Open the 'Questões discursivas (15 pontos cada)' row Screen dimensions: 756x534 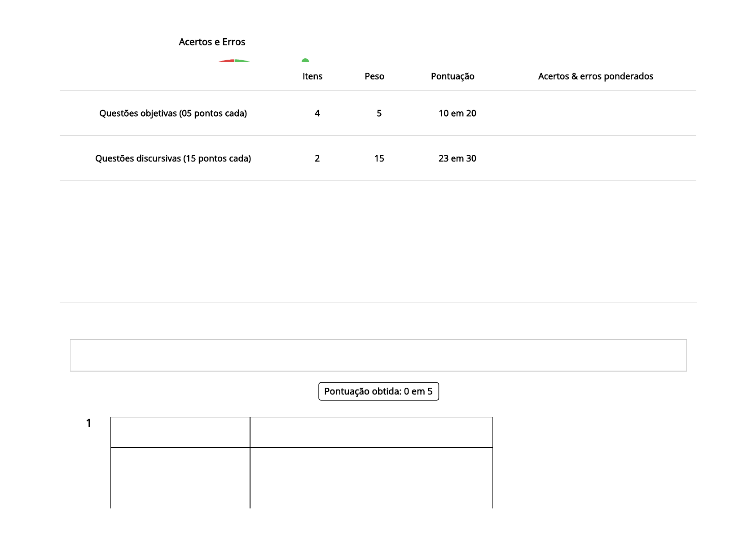[173, 158]
